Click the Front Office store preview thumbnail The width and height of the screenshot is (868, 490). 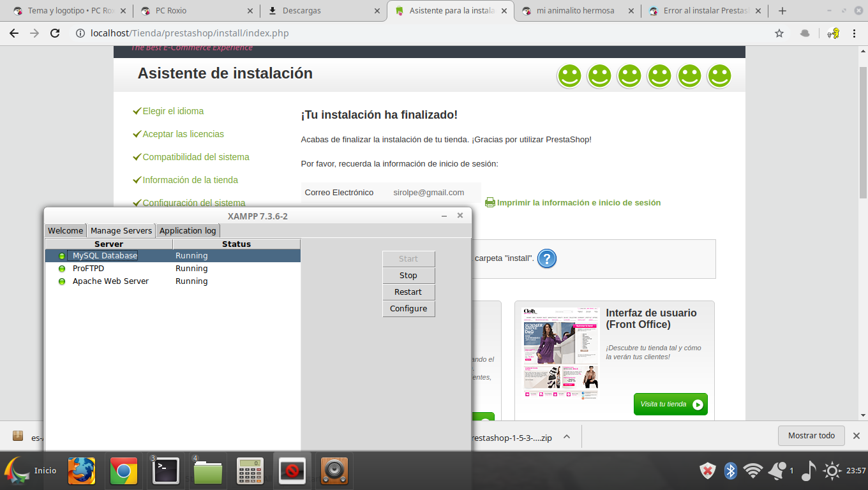tap(561, 353)
